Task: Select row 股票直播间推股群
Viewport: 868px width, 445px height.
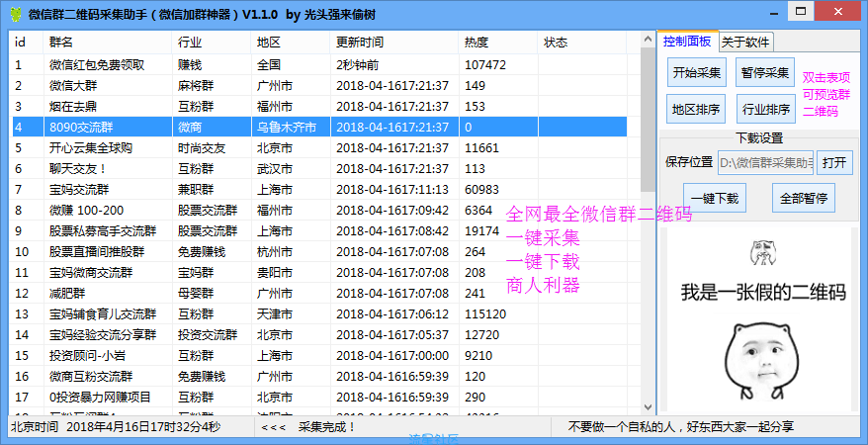Action: point(319,252)
